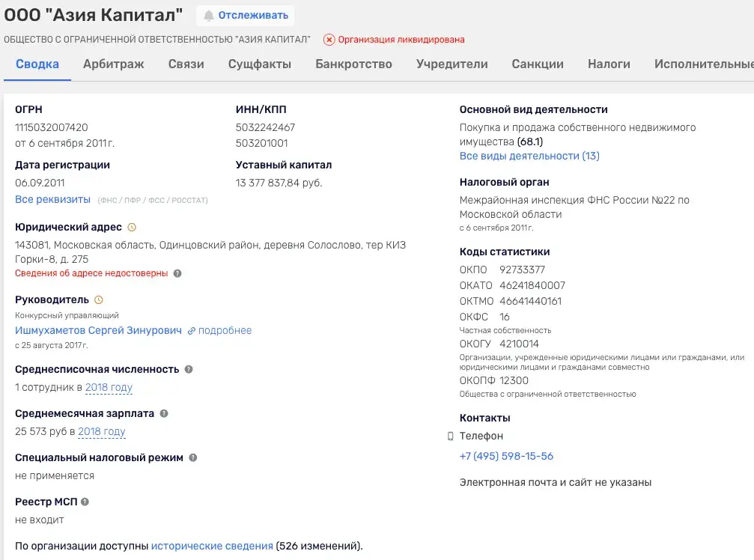Image resolution: width=754 pixels, height=560 pixels.
Task: Click the legal address text starting 143081
Action: pos(210,252)
